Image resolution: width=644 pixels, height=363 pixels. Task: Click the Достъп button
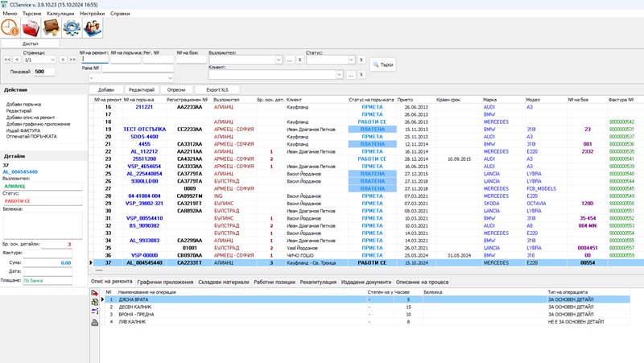point(30,43)
